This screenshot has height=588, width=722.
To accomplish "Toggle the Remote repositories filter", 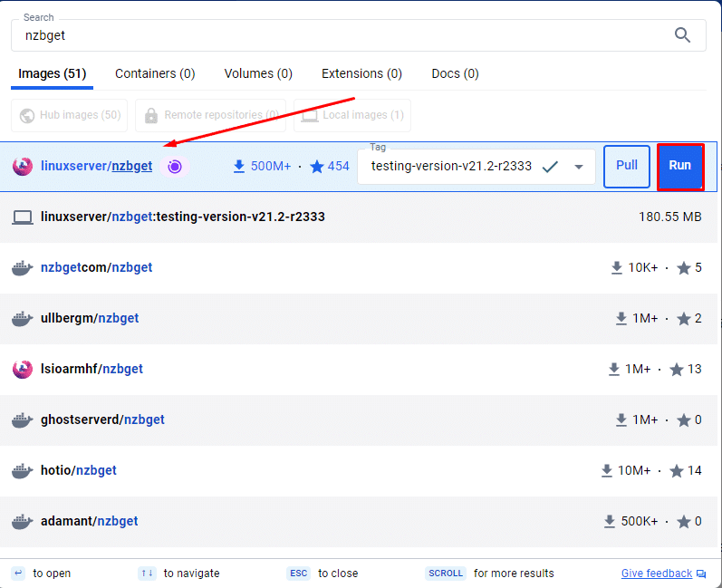I will pos(210,115).
